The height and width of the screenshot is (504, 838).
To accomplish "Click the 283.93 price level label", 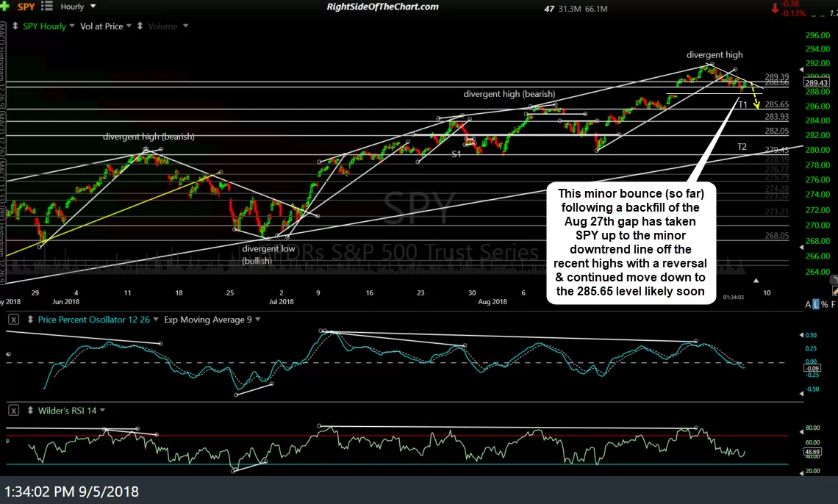I will 776,116.
